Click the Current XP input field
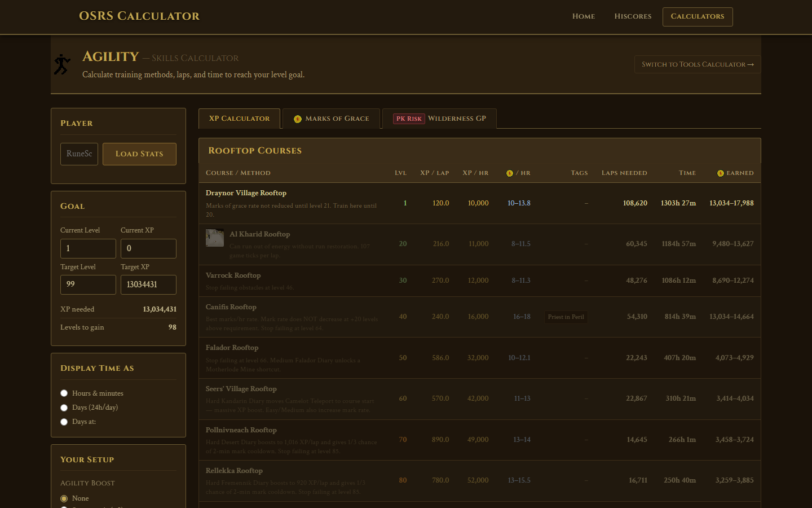This screenshot has width=812, height=508. [148, 248]
